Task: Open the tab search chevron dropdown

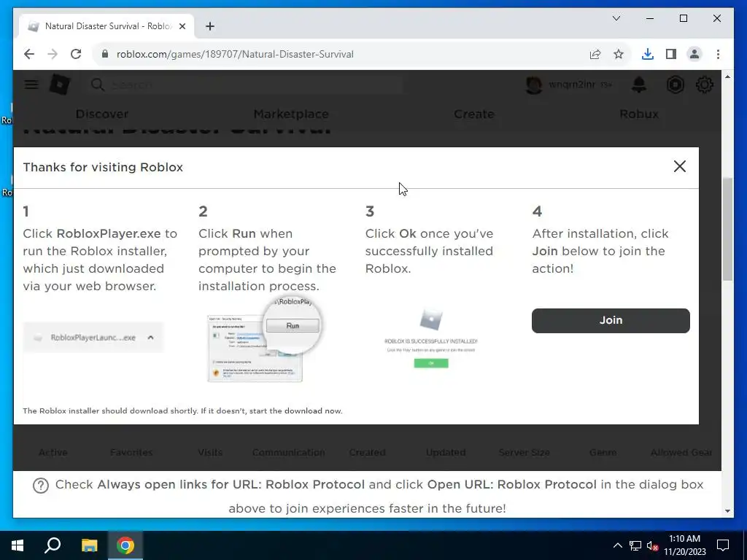Action: coord(616,18)
